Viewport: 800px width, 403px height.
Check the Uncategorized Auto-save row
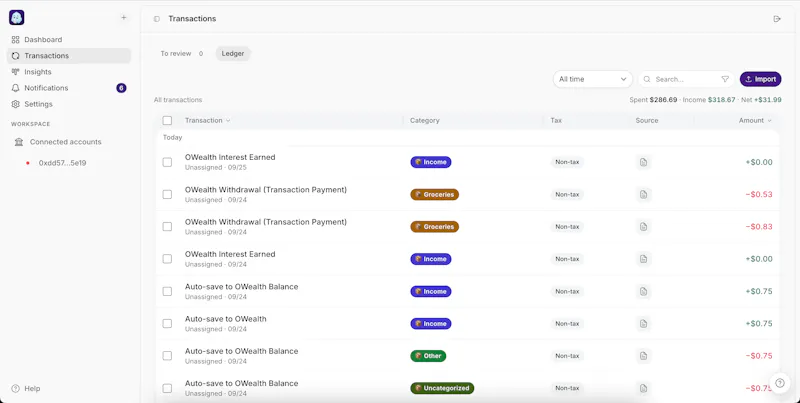click(x=167, y=388)
